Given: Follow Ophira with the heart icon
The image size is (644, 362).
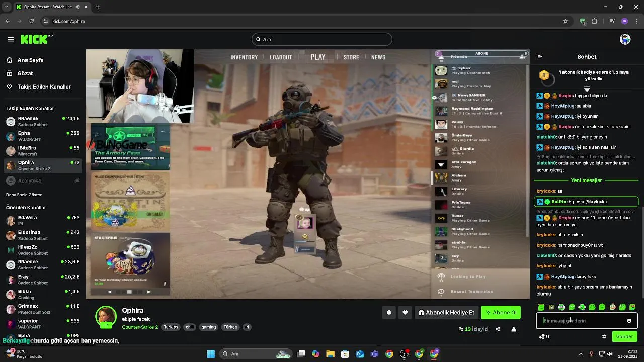Looking at the screenshot, I should click(405, 313).
